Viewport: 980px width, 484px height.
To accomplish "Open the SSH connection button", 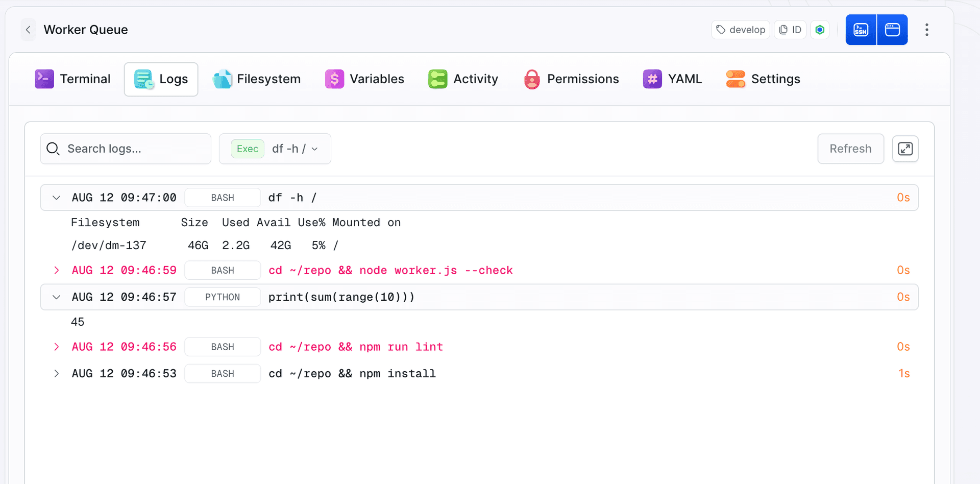I will (861, 30).
